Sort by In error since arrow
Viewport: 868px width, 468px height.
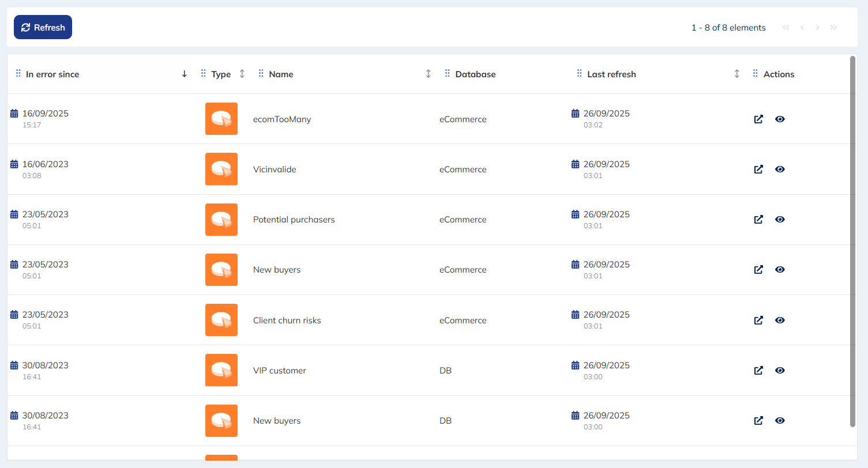click(185, 74)
